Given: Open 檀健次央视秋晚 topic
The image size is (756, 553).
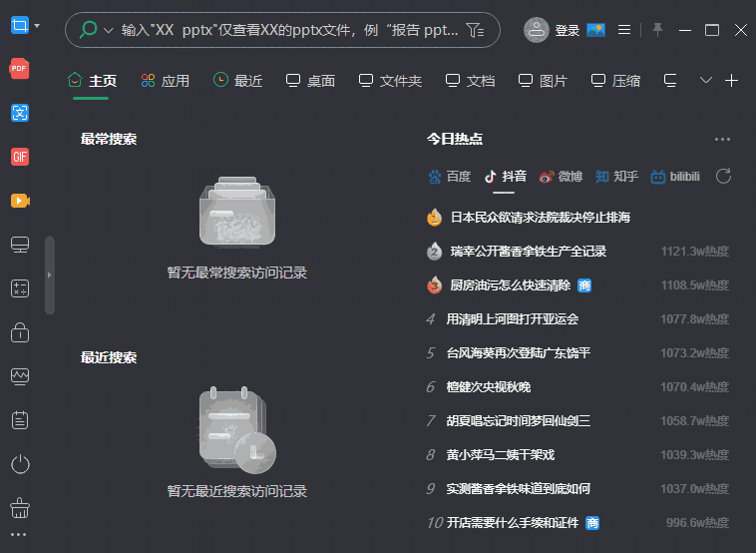Looking at the screenshot, I should [x=489, y=387].
